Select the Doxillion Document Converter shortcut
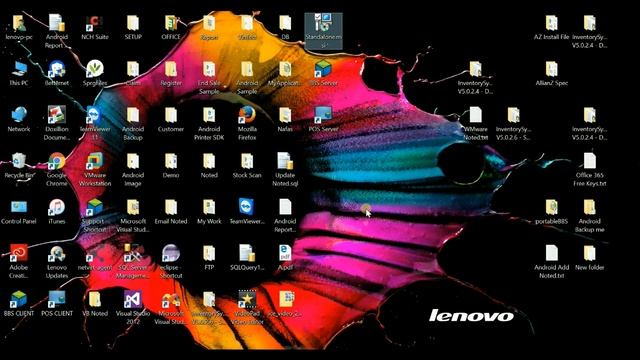 57,116
